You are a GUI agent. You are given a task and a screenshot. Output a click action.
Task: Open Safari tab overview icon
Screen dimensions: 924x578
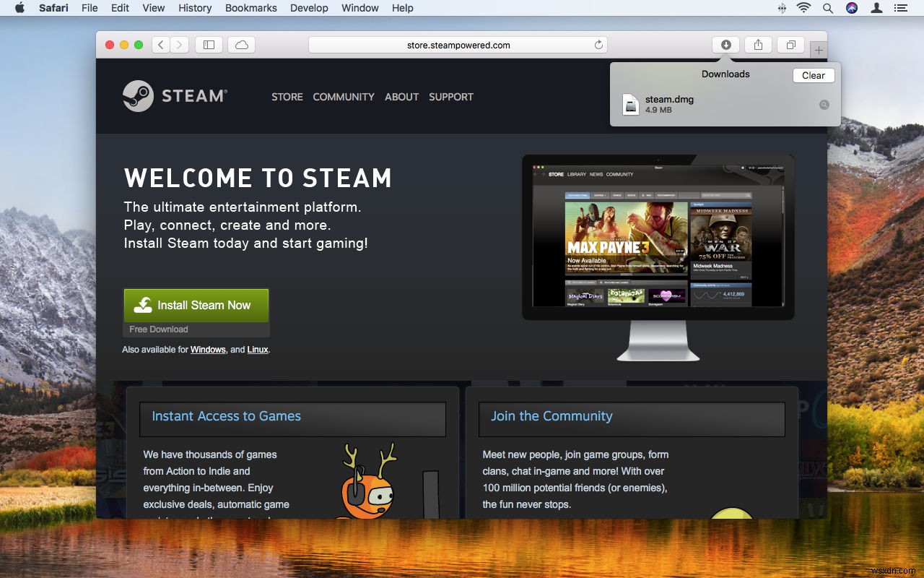pos(790,44)
